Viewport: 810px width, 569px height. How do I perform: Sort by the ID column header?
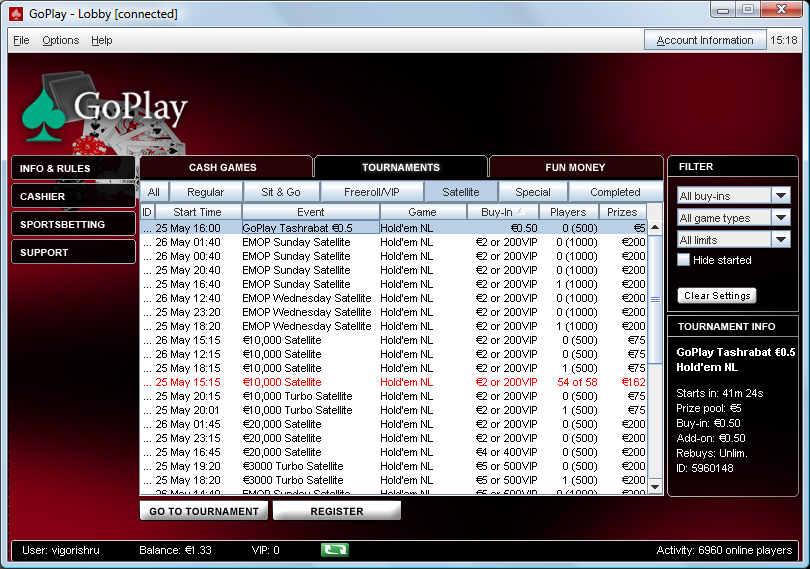[147, 212]
